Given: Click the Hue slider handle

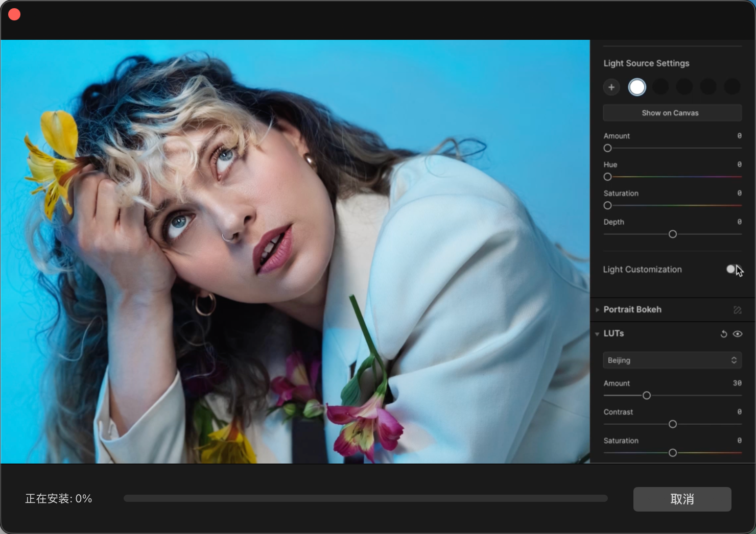Looking at the screenshot, I should pyautogui.click(x=607, y=177).
